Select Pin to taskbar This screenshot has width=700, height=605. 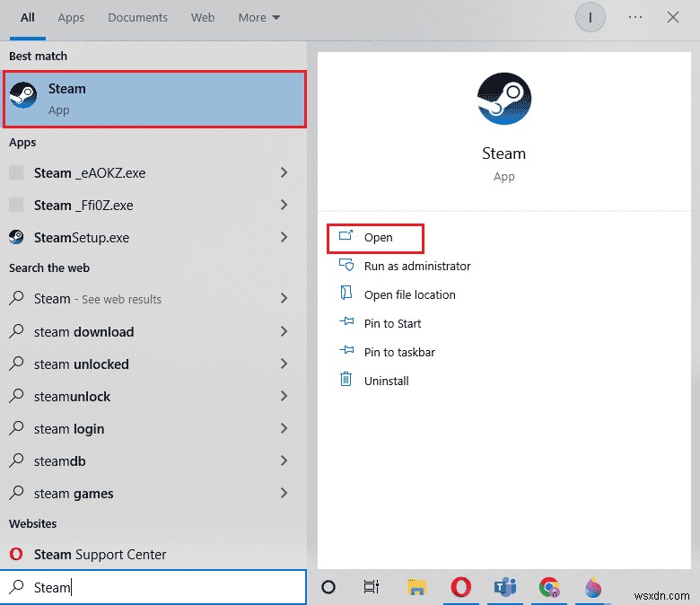(x=399, y=352)
